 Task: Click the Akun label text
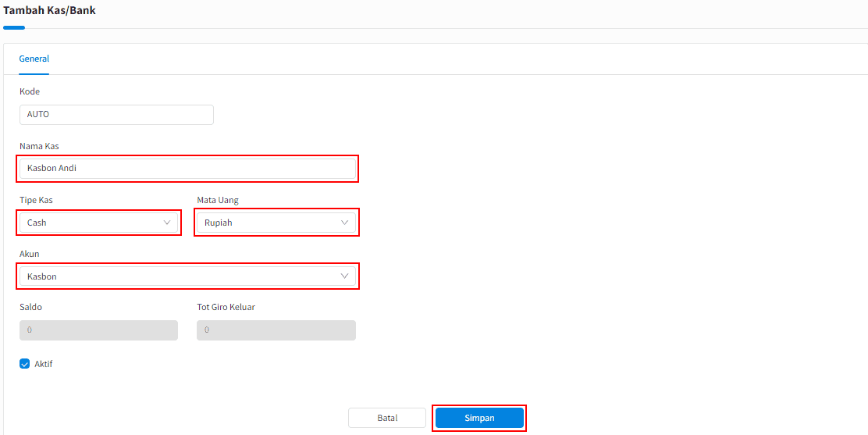click(29, 254)
